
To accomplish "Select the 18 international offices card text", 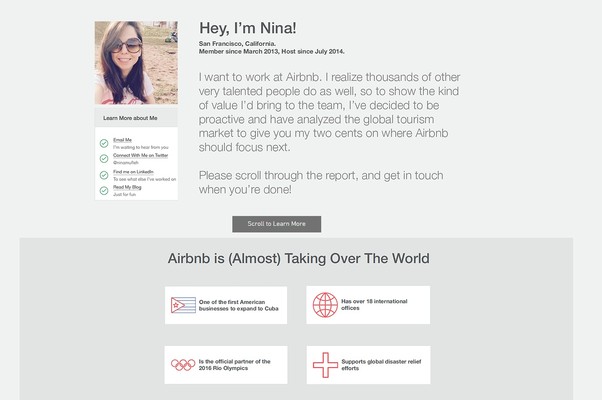I will pos(374,305).
